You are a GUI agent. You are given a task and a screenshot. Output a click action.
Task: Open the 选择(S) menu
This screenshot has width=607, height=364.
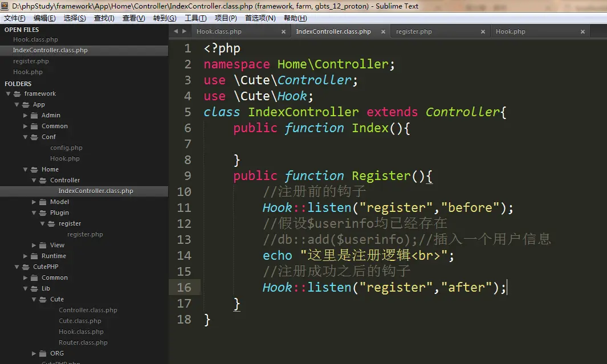[75, 18]
